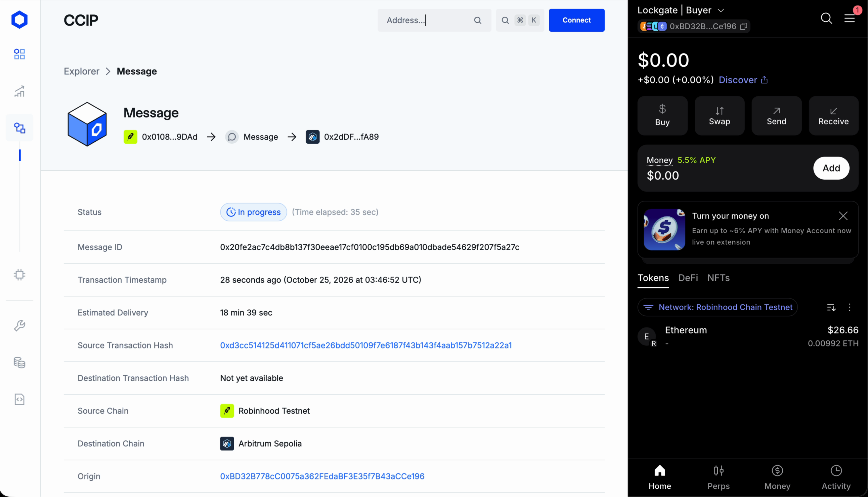Open the Source Transaction Hash link
The width and height of the screenshot is (868, 497).
point(366,345)
